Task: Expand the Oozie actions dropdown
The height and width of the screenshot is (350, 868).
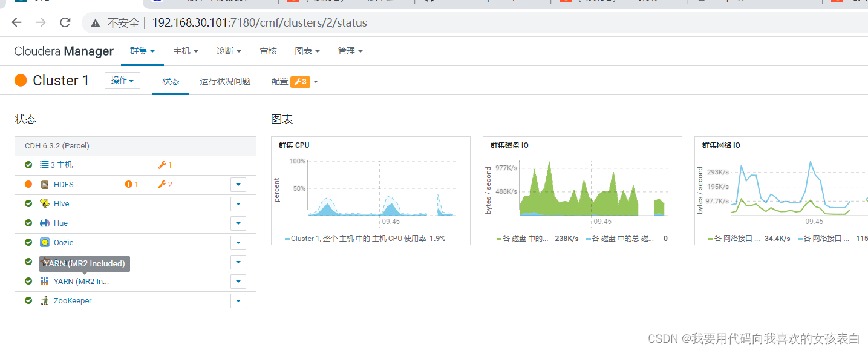Action: pyautogui.click(x=238, y=242)
